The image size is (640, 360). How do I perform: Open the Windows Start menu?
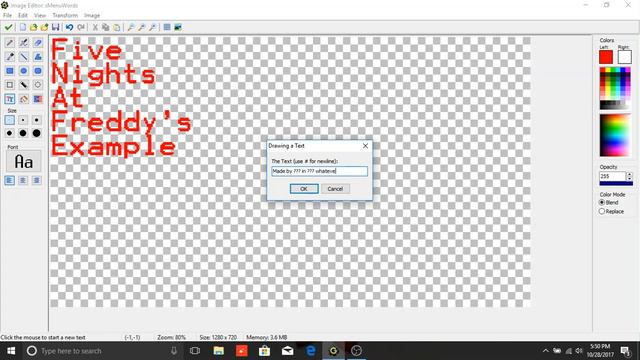point(11,351)
